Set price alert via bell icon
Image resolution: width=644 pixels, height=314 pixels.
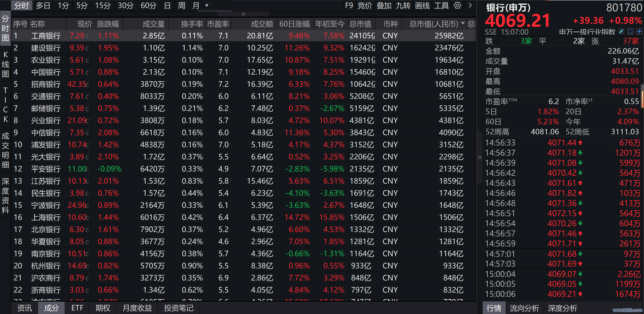pos(630,31)
